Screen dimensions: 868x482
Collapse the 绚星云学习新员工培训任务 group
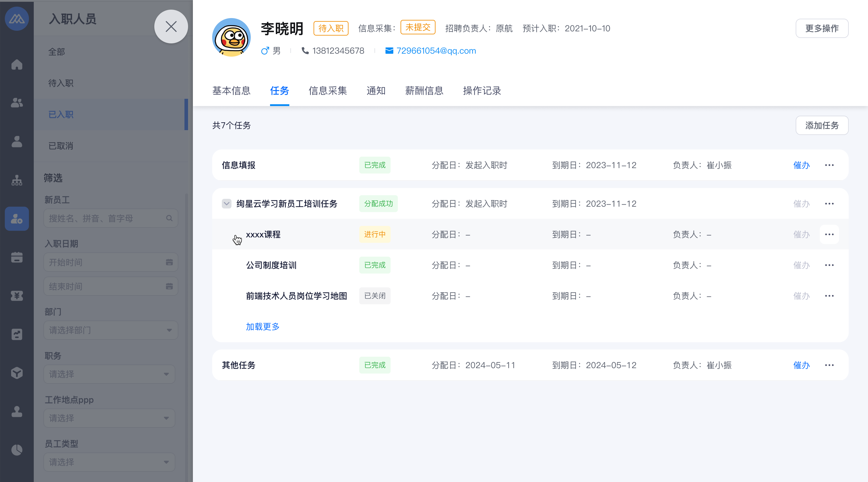tap(226, 203)
